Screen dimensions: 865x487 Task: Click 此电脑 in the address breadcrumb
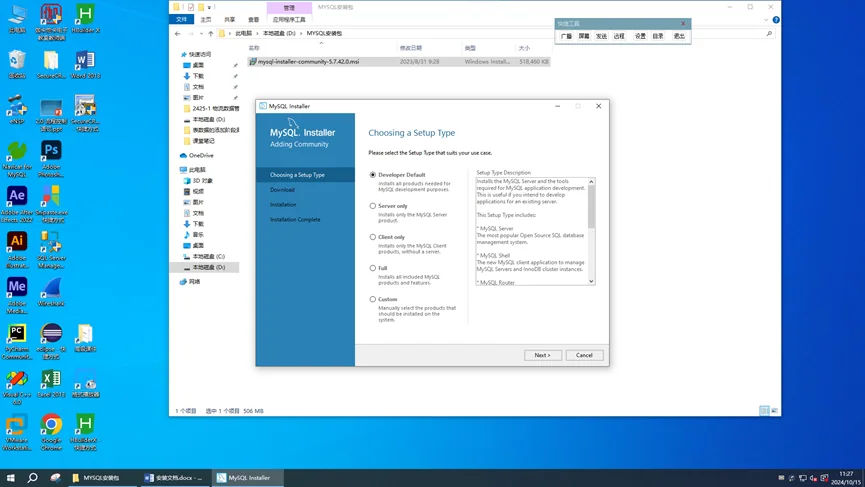coord(243,33)
